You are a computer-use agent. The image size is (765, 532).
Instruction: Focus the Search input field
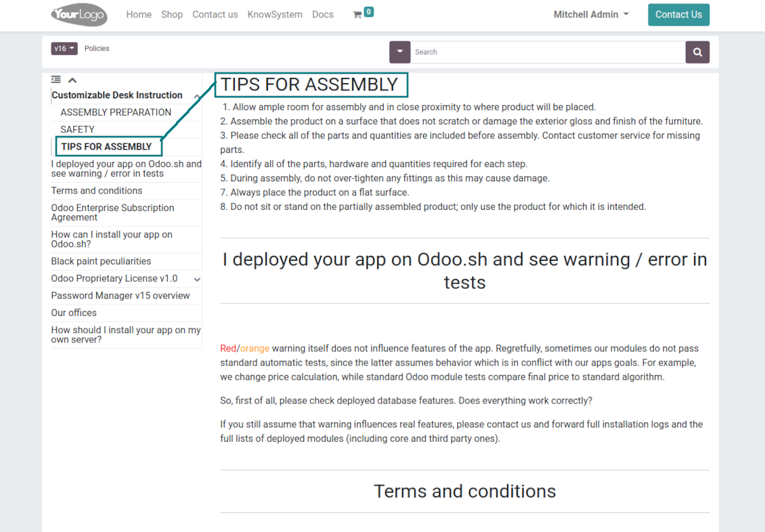coord(548,52)
